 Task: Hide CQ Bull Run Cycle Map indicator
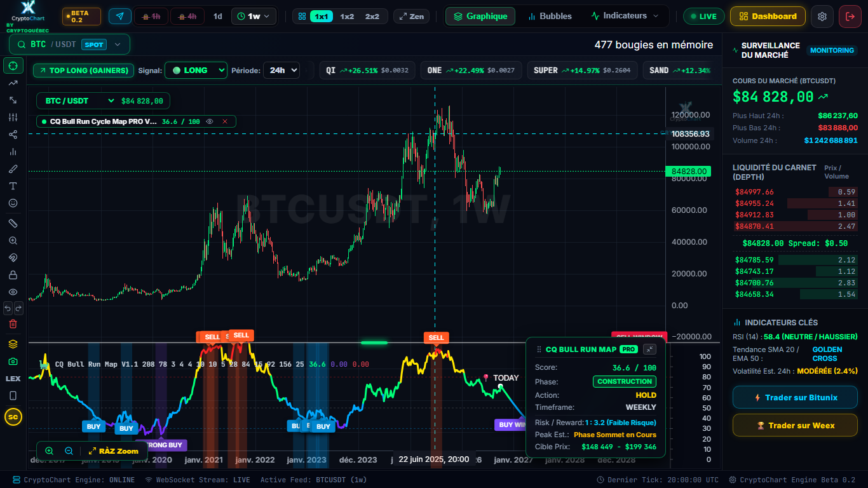209,121
